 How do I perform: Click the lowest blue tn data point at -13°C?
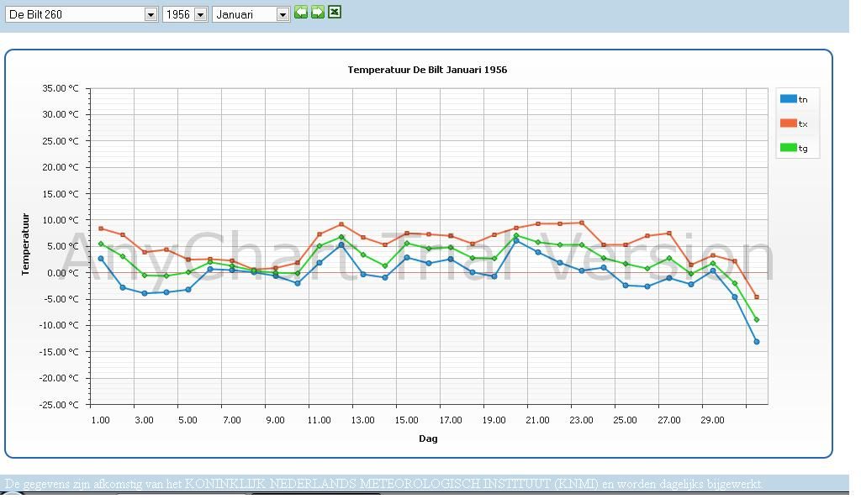[x=757, y=342]
